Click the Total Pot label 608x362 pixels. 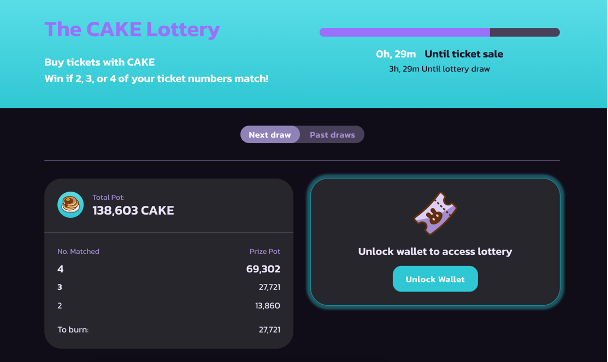tap(108, 197)
